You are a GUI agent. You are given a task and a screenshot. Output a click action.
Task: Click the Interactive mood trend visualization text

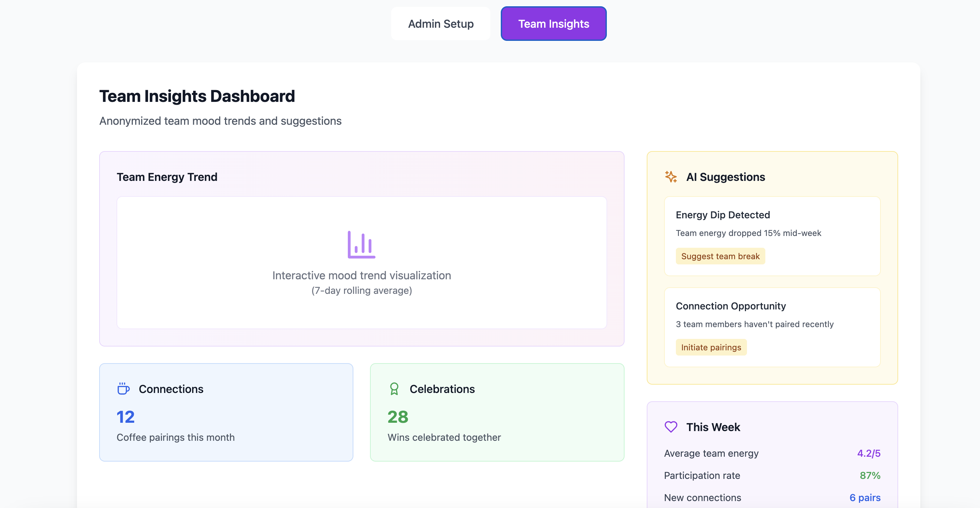pos(361,275)
